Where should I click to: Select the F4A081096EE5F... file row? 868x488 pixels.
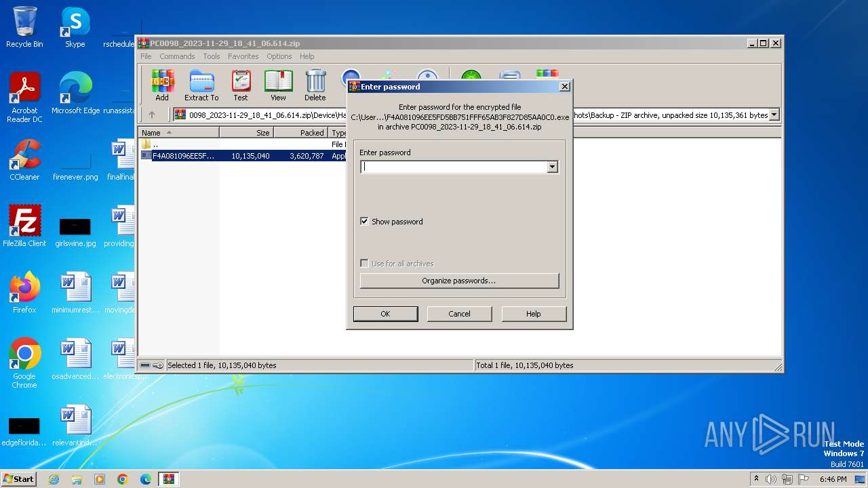242,156
